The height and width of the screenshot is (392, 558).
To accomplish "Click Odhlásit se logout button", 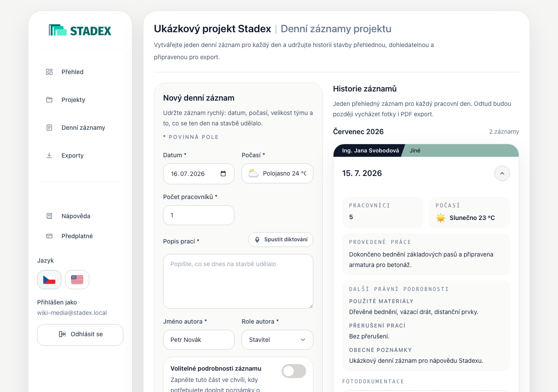I will (x=80, y=335).
